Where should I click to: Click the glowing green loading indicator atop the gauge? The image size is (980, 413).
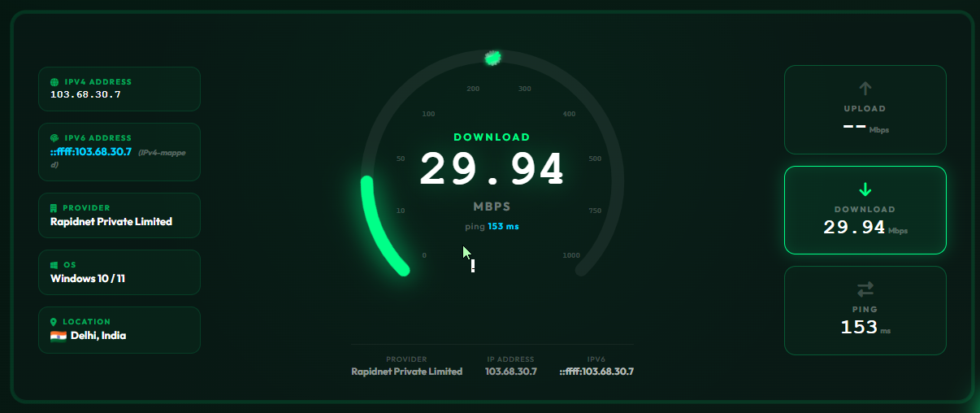[x=492, y=57]
